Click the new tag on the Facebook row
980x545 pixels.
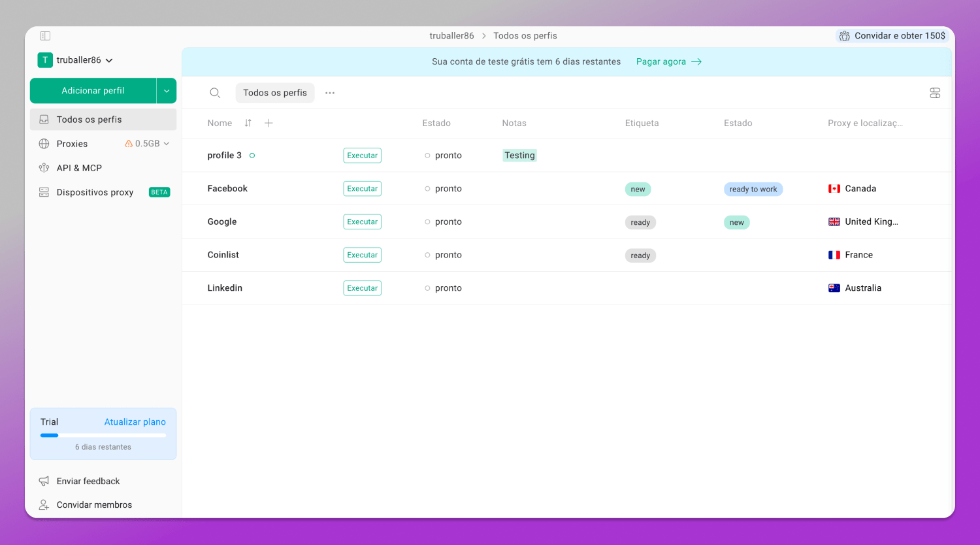638,190
